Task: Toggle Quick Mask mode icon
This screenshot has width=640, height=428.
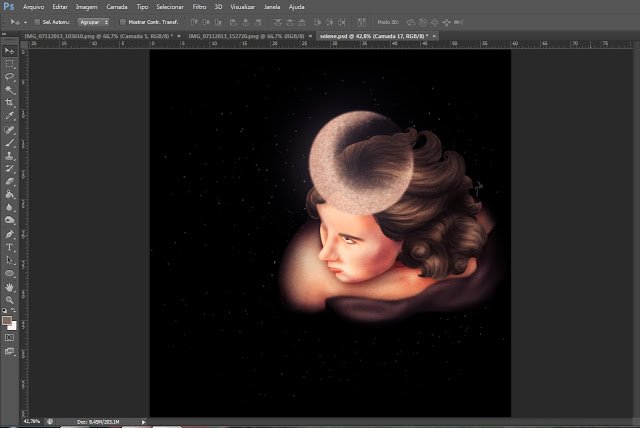Action: pos(9,338)
